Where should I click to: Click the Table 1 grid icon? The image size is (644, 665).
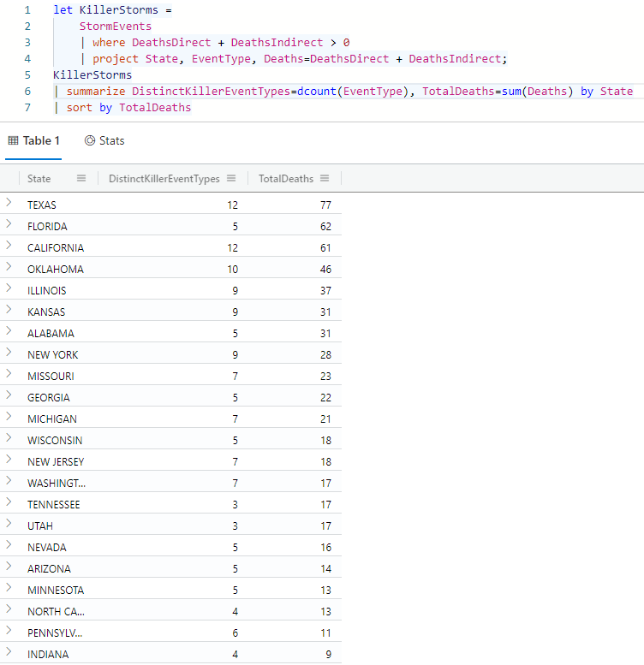tap(13, 140)
